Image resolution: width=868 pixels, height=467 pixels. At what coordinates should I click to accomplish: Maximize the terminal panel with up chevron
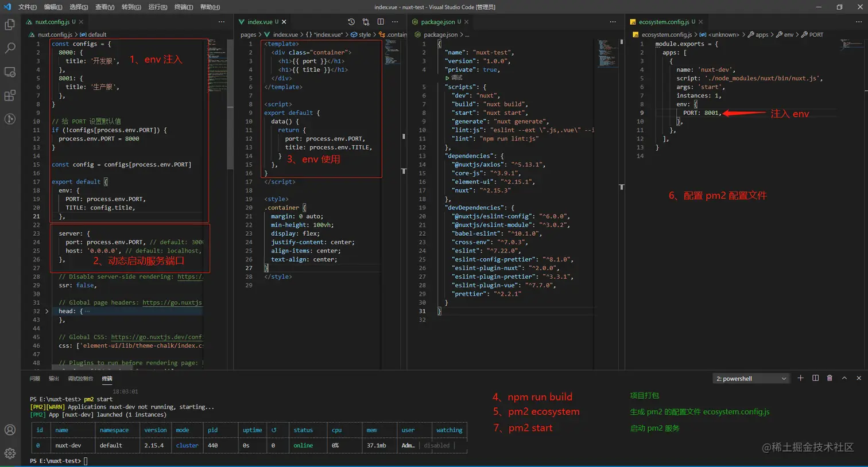[844, 378]
